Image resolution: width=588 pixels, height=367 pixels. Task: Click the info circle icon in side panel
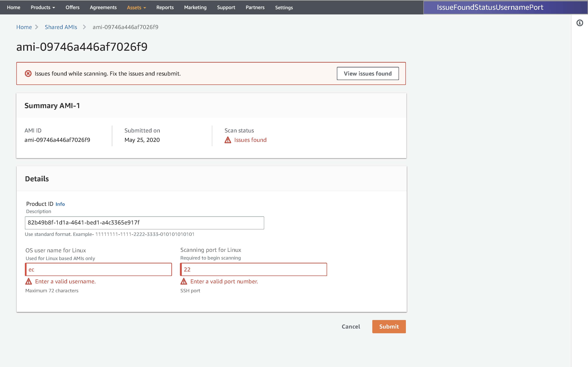click(579, 23)
